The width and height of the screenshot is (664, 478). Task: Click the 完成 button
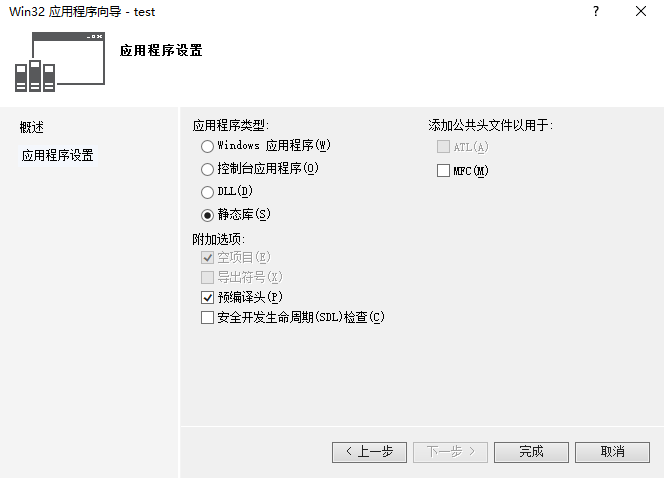coord(531,452)
